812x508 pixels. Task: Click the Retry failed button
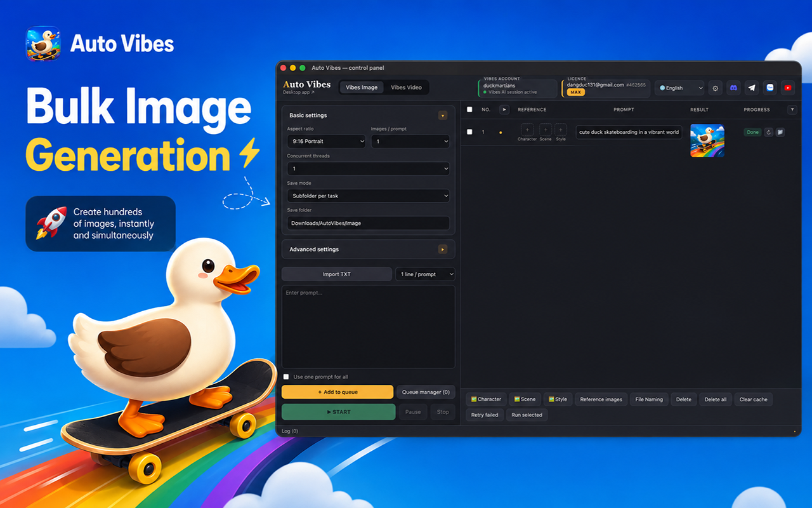[x=485, y=415]
